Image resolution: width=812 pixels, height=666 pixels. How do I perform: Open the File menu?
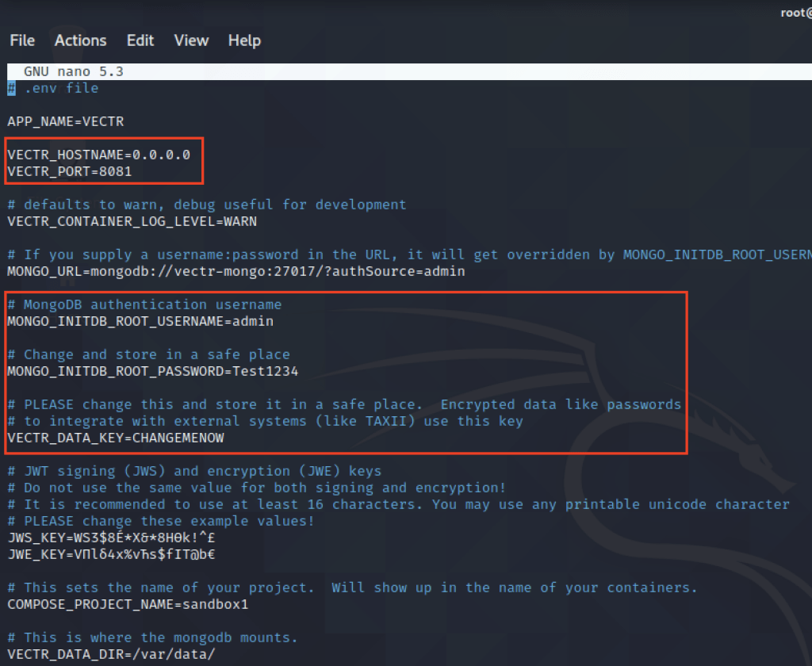point(22,40)
